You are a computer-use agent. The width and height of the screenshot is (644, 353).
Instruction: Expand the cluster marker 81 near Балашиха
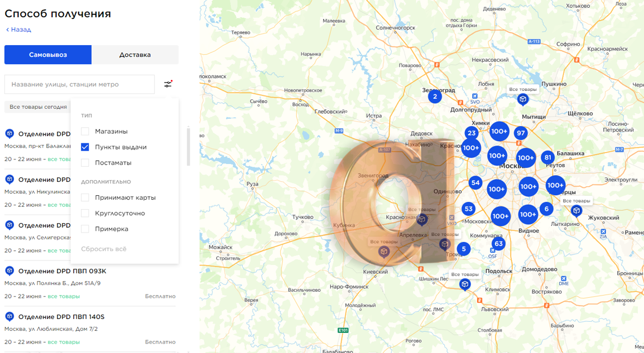click(x=547, y=157)
